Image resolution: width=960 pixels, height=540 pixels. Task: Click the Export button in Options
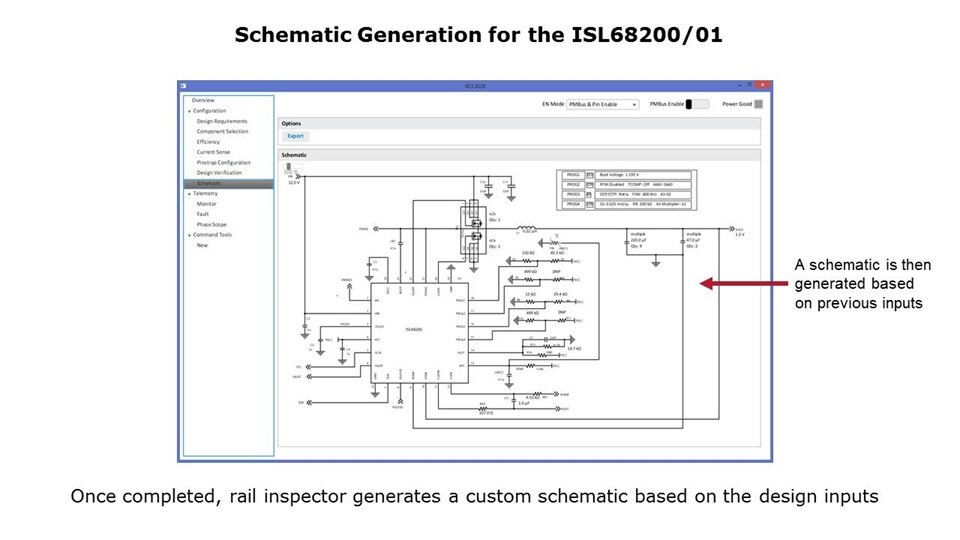click(295, 136)
